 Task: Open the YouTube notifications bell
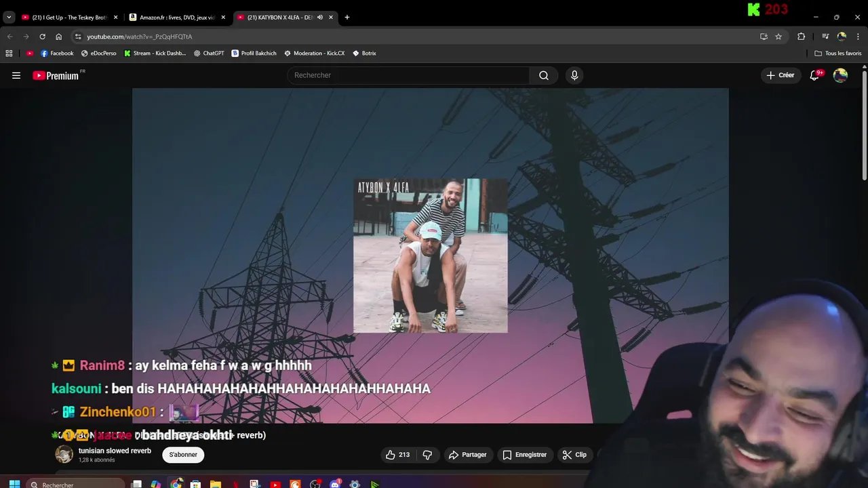coord(815,75)
